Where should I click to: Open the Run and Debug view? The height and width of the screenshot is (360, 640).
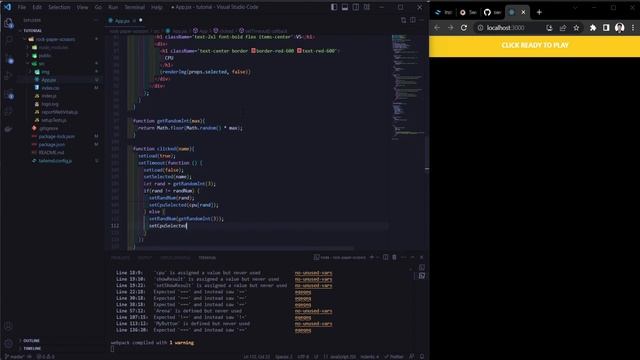[9, 76]
